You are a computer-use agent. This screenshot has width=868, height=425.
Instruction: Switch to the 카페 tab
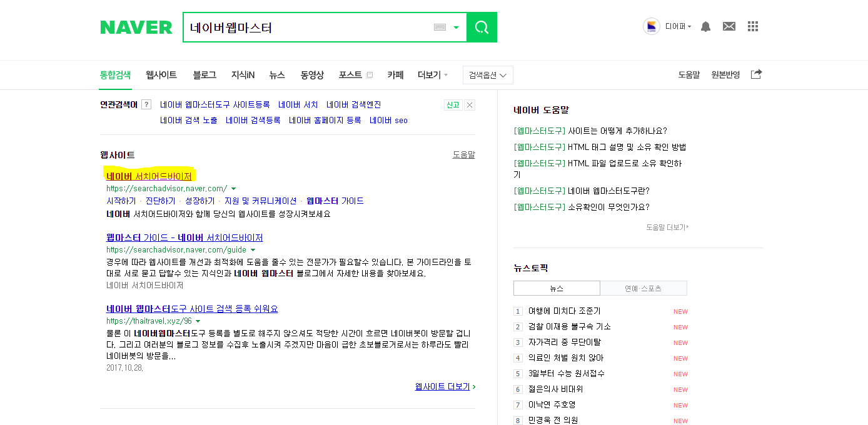(395, 75)
